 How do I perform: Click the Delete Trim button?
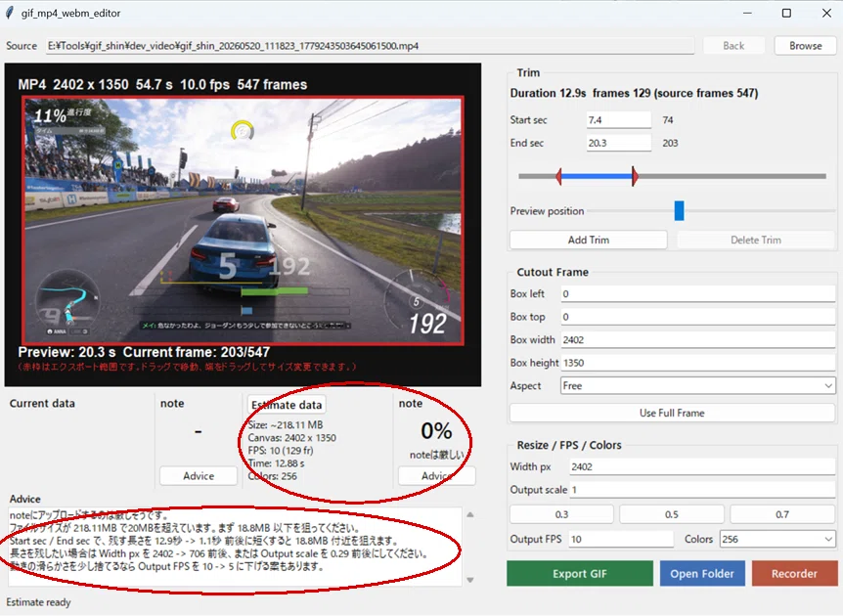(x=755, y=240)
